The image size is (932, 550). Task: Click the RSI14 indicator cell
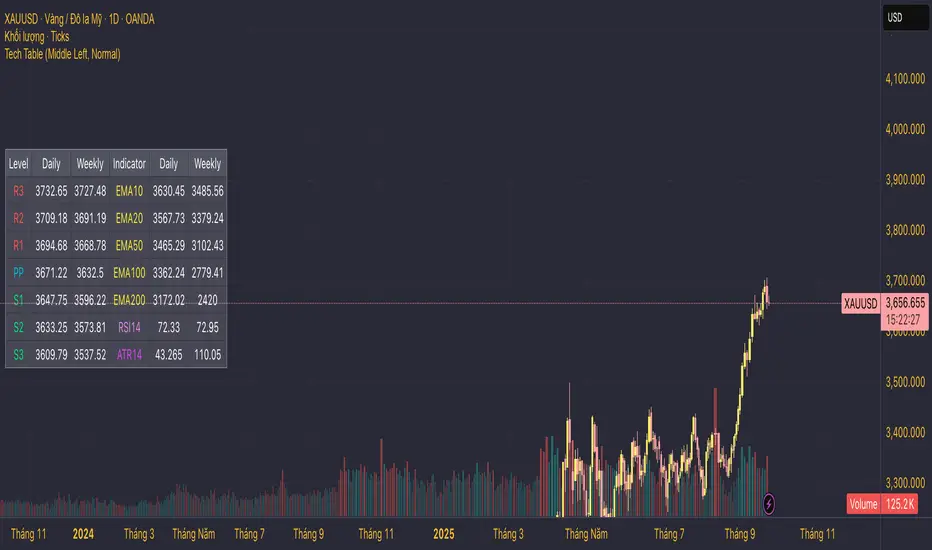(129, 327)
